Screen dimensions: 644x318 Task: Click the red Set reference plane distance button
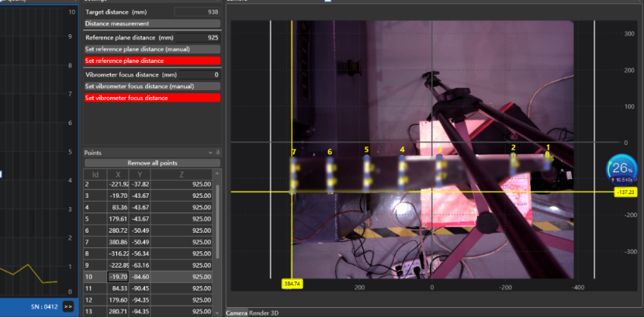(152, 60)
